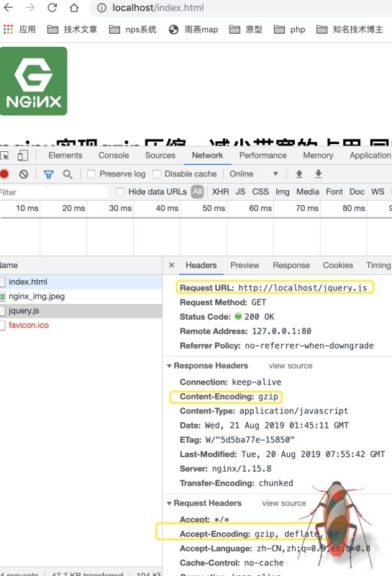Click the import HAR upload arrow

[x=299, y=174]
